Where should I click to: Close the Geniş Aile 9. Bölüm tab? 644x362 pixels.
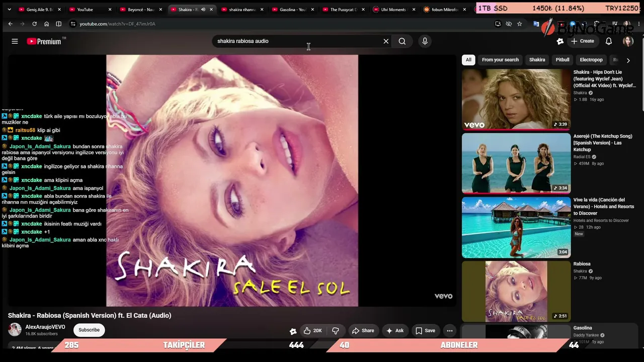59,10
